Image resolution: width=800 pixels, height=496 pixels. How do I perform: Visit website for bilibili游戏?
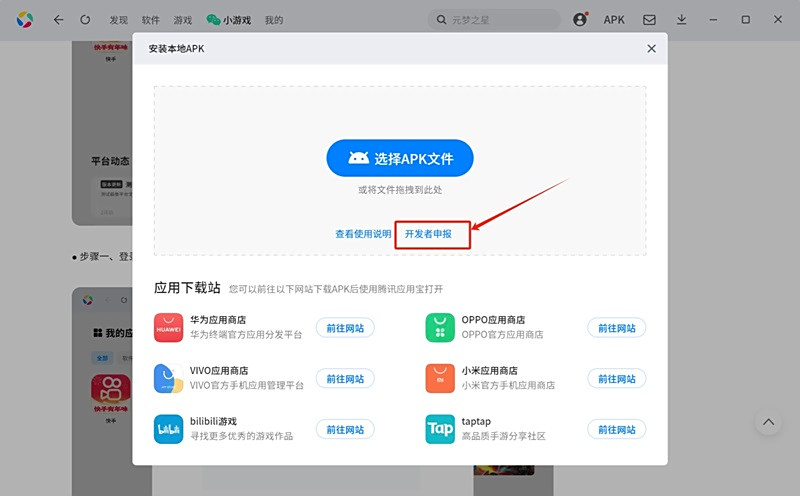(345, 430)
